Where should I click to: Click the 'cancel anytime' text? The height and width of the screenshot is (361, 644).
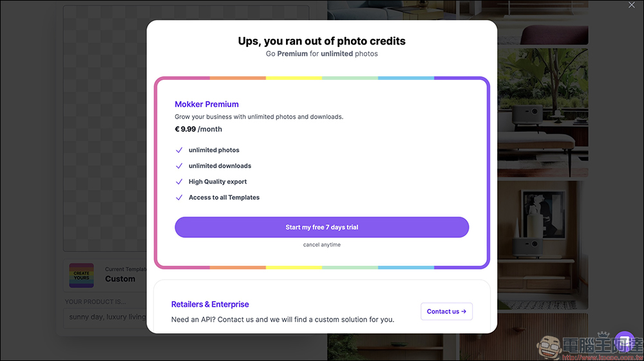tap(321, 245)
